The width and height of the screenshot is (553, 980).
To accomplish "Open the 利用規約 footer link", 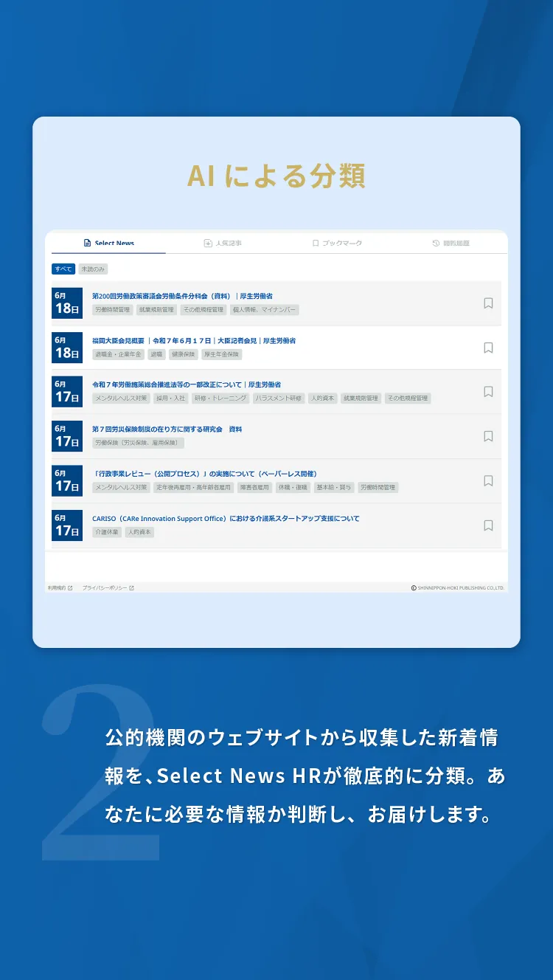I will click(60, 588).
